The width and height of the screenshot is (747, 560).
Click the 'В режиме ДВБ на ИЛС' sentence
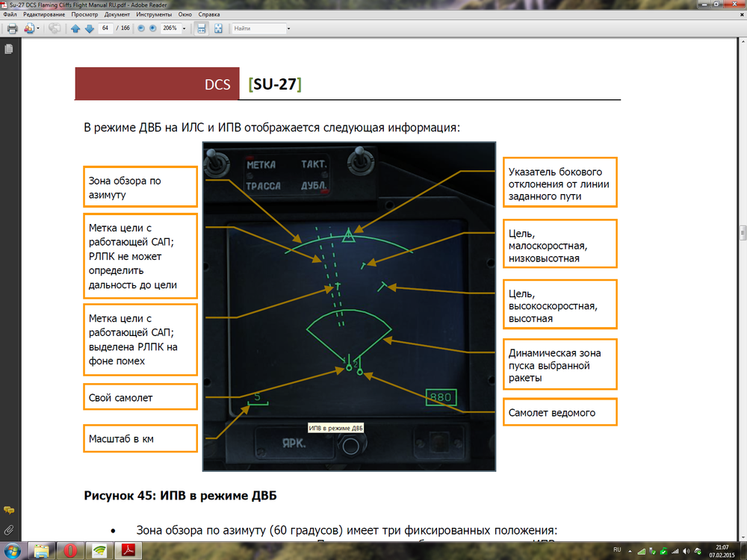[272, 128]
